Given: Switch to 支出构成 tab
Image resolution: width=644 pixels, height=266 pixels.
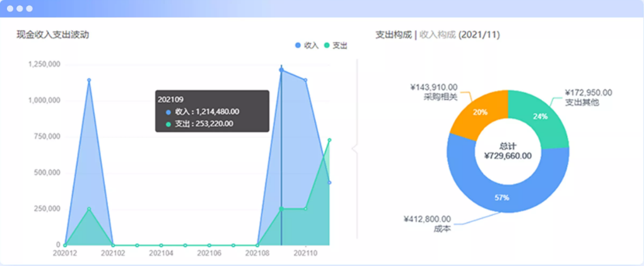Looking at the screenshot, I should pyautogui.click(x=394, y=35).
